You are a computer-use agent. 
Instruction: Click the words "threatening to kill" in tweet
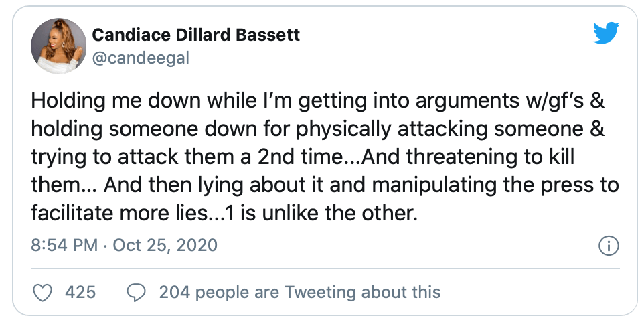[491, 157]
